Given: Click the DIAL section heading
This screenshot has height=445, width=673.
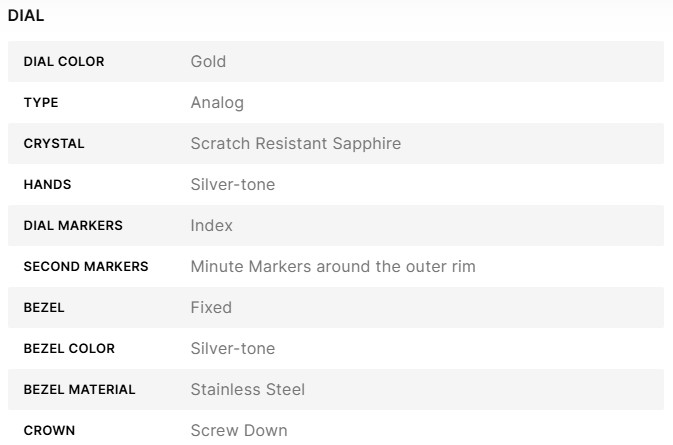Looking at the screenshot, I should coord(25,17).
